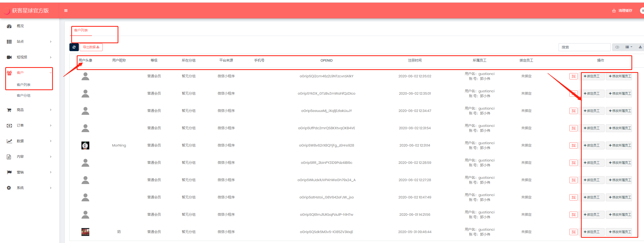Collapse sidebar with the hamburger menu icon
The height and width of the screenshot is (243, 644).
click(x=66, y=10)
